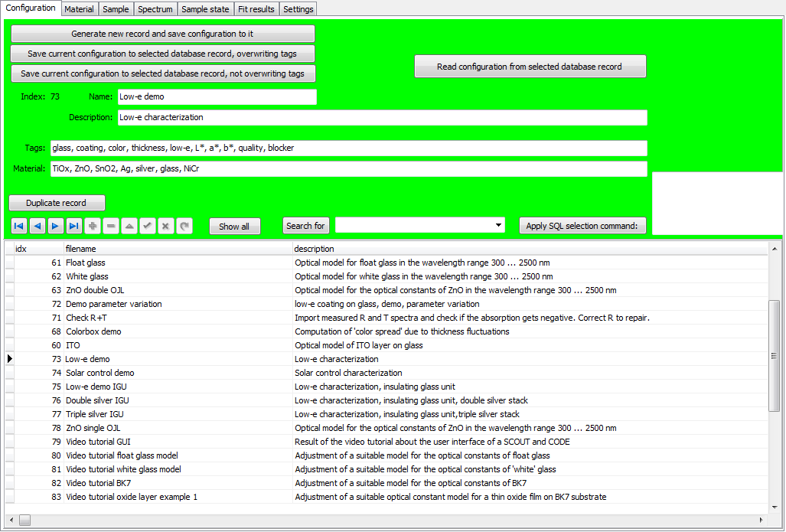
Task: Click the vertical scrollbar down arrow
Action: click(775, 506)
